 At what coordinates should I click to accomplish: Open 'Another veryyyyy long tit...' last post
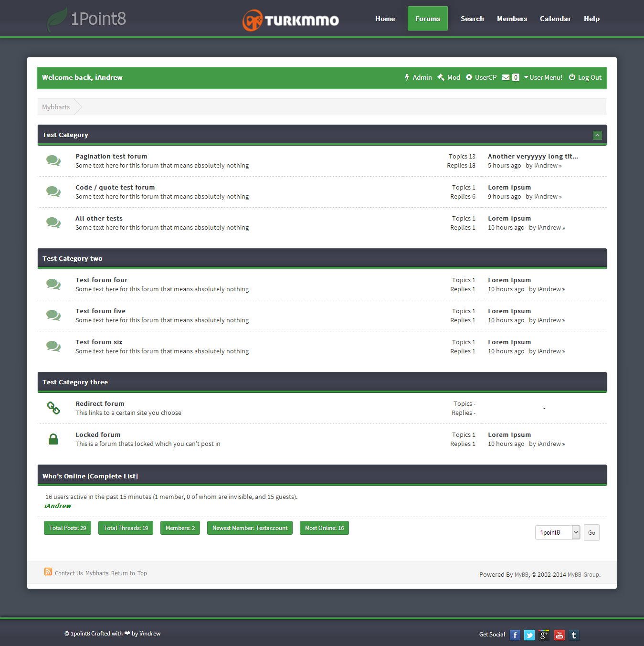[533, 156]
